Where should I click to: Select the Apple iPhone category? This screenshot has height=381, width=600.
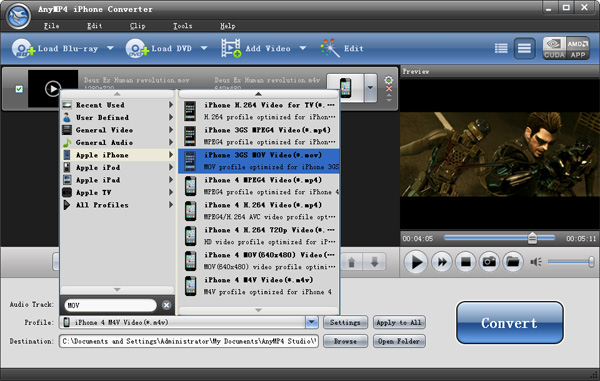[117, 155]
